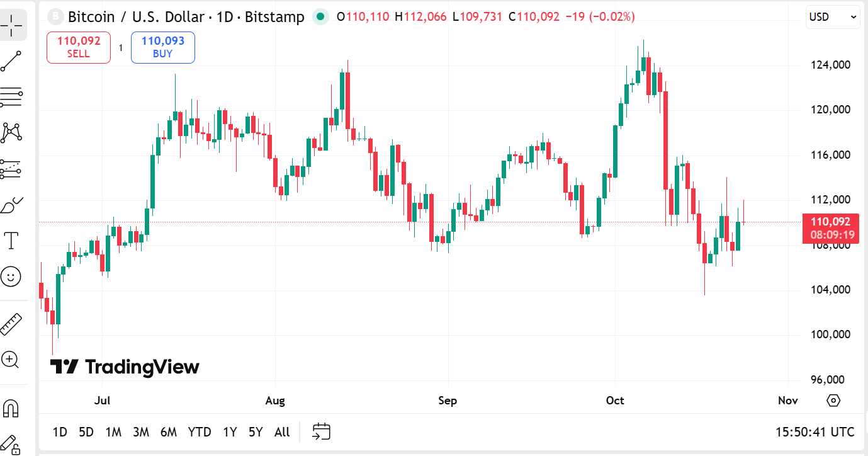Select the XABCD pattern tool
868x456 pixels.
[x=11, y=132]
